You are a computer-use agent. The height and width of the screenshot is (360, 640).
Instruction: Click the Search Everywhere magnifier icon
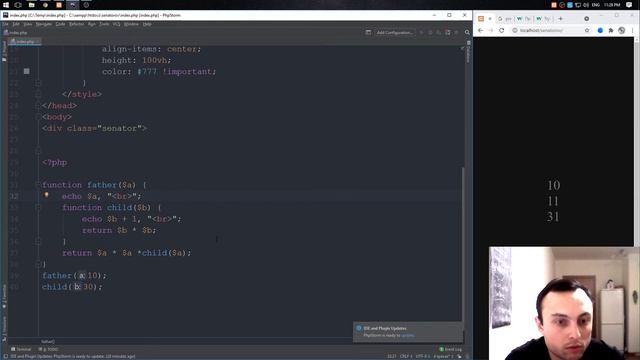click(467, 33)
